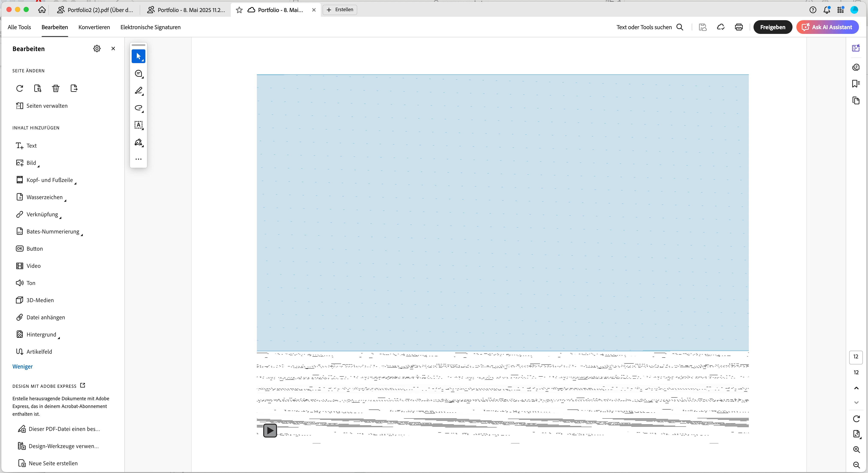Open Elektronische Signaturen menu
This screenshot has height=473, width=868.
(x=150, y=27)
